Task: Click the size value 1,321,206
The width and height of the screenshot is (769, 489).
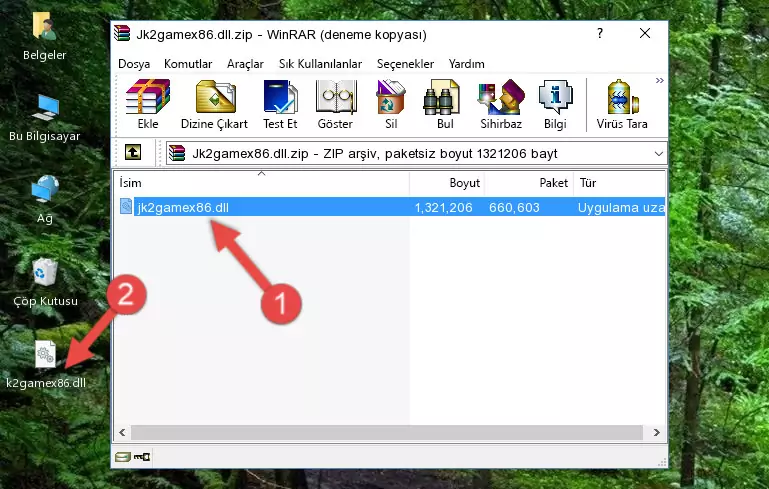Action: point(443,207)
